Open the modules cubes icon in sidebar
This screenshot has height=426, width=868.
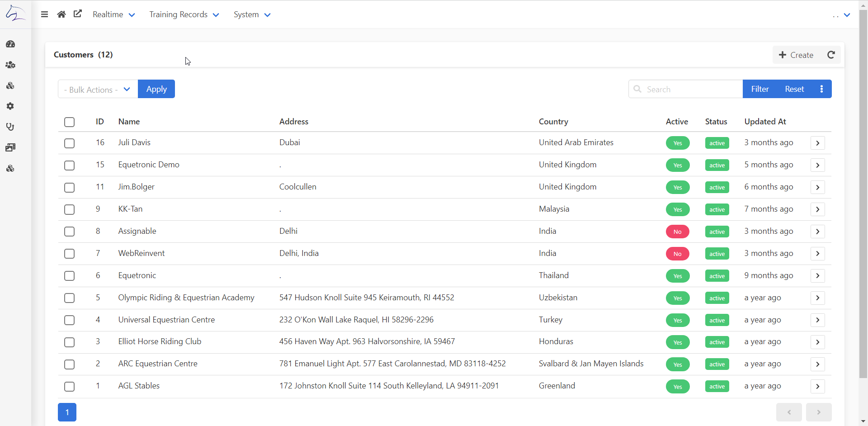point(10,85)
